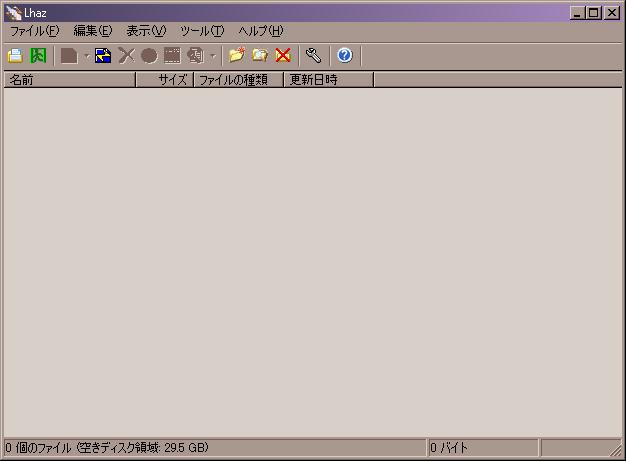Click the blue question mark help icon
Screen dimensions: 626x461
[x=345, y=55]
